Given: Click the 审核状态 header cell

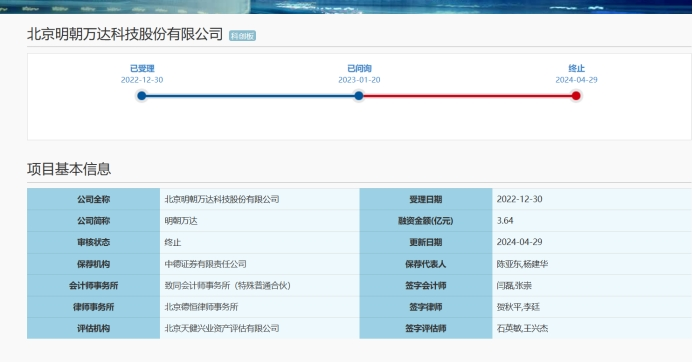Looking at the screenshot, I should (x=93, y=242).
